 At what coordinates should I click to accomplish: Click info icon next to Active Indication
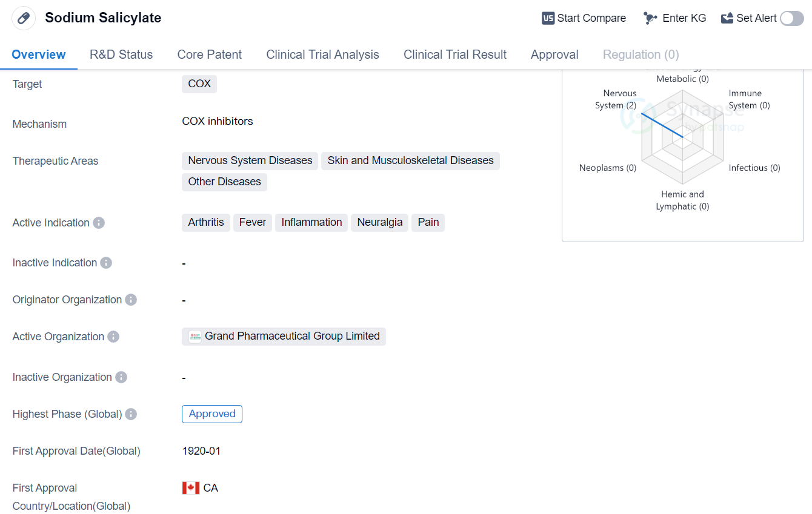99,223
